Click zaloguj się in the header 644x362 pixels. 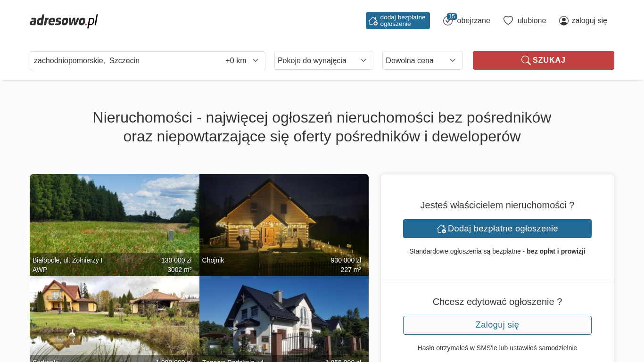589,21
